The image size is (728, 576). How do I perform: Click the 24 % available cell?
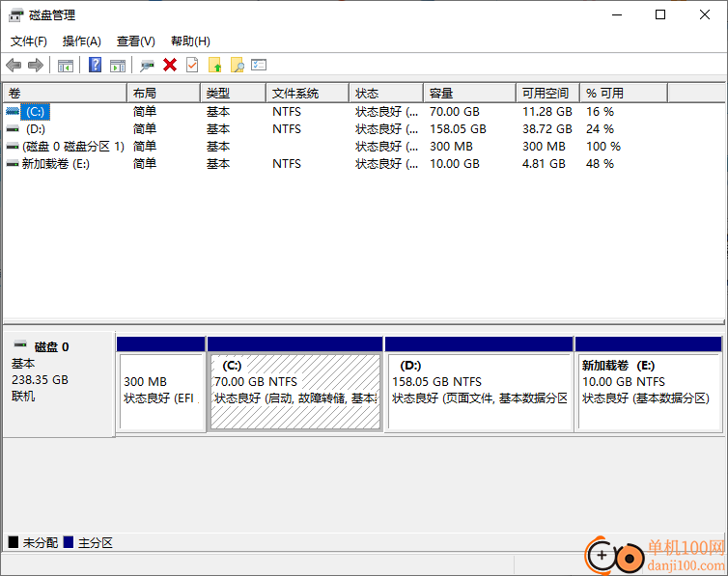tap(600, 129)
